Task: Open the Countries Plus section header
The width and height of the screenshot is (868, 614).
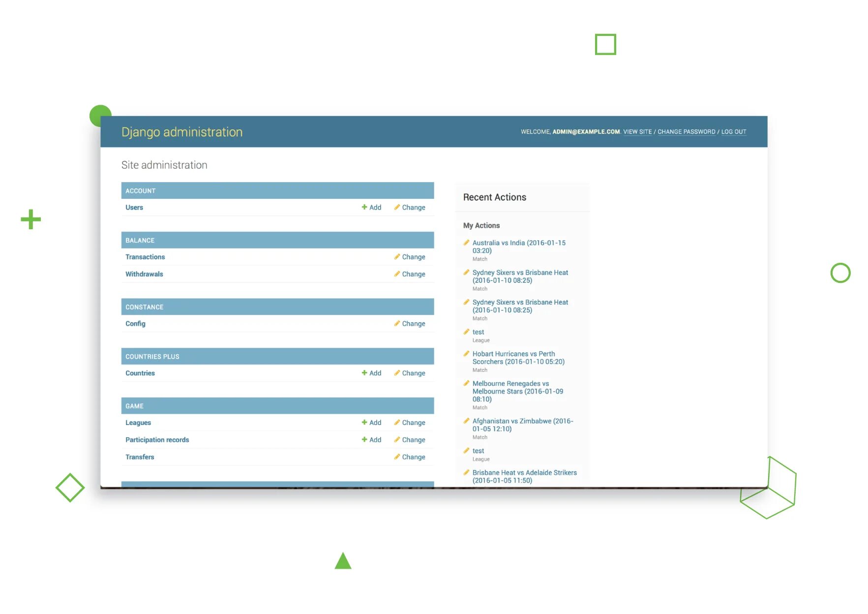Action: [152, 357]
